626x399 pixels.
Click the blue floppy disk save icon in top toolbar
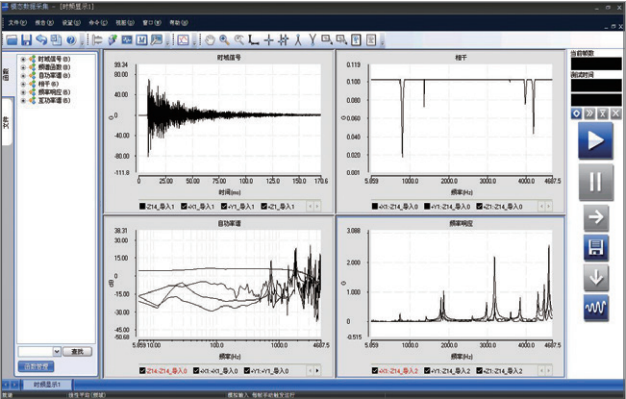(27, 40)
